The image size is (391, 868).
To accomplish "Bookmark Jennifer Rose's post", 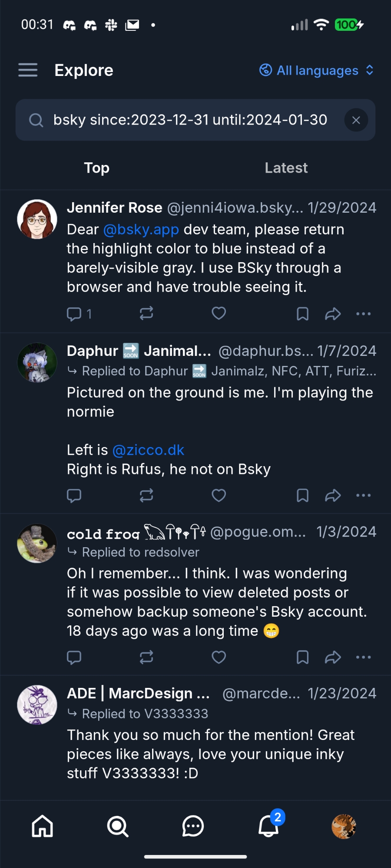I will 302,313.
